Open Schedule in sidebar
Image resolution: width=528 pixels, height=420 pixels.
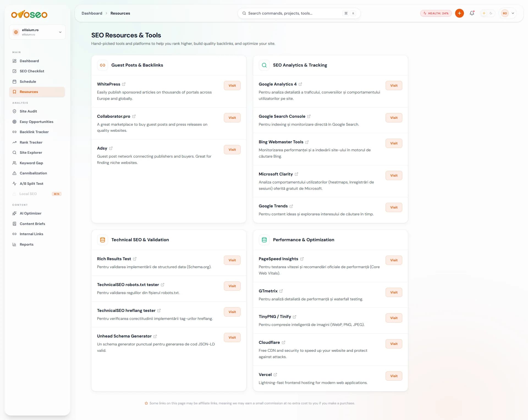[37, 81]
